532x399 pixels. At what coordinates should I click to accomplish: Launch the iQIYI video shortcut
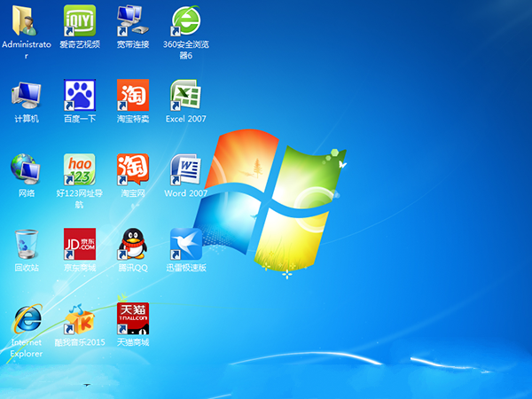(80, 20)
